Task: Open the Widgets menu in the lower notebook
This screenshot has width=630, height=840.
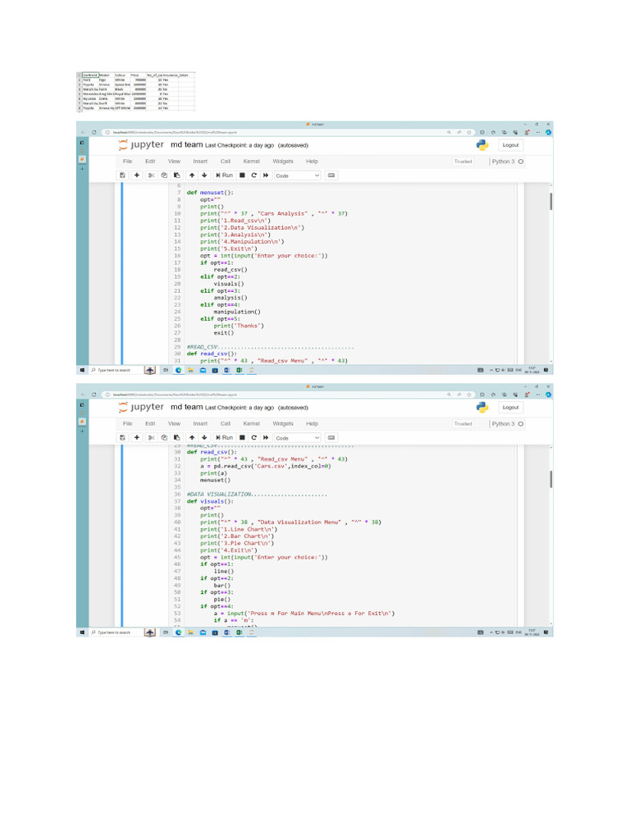Action: [x=283, y=424]
